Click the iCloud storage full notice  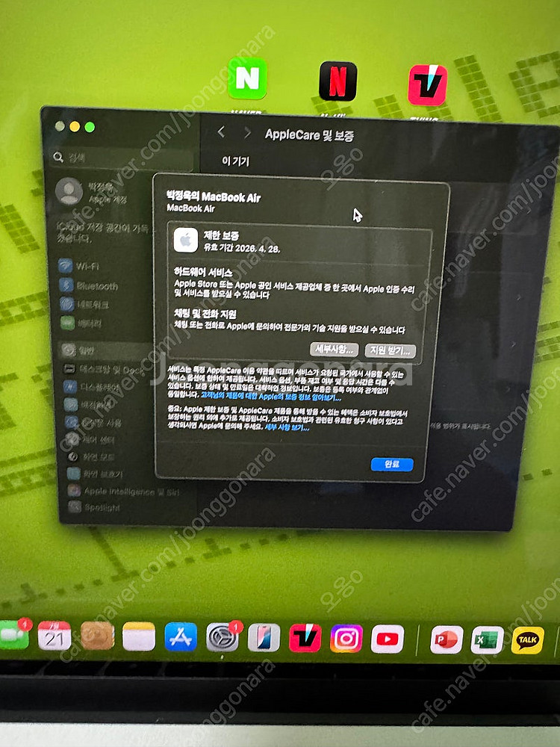coord(102,232)
